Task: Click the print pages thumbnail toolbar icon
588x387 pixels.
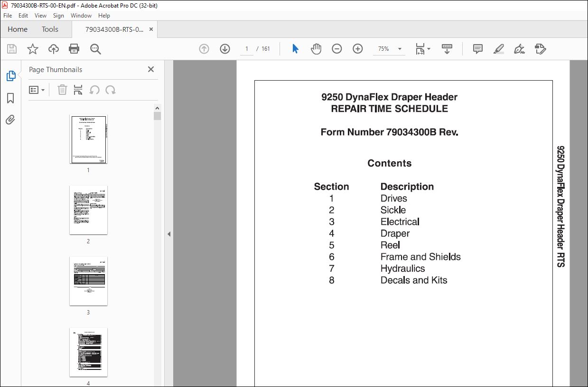Action: point(78,90)
